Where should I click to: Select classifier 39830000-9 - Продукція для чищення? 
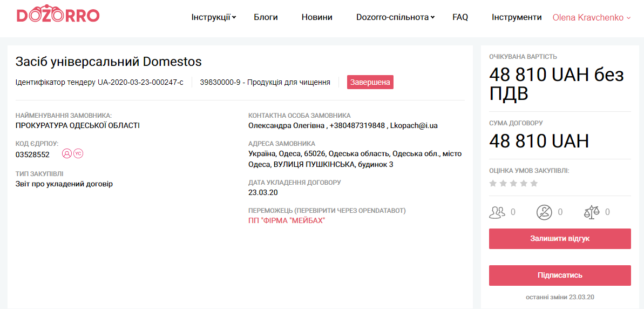(266, 82)
